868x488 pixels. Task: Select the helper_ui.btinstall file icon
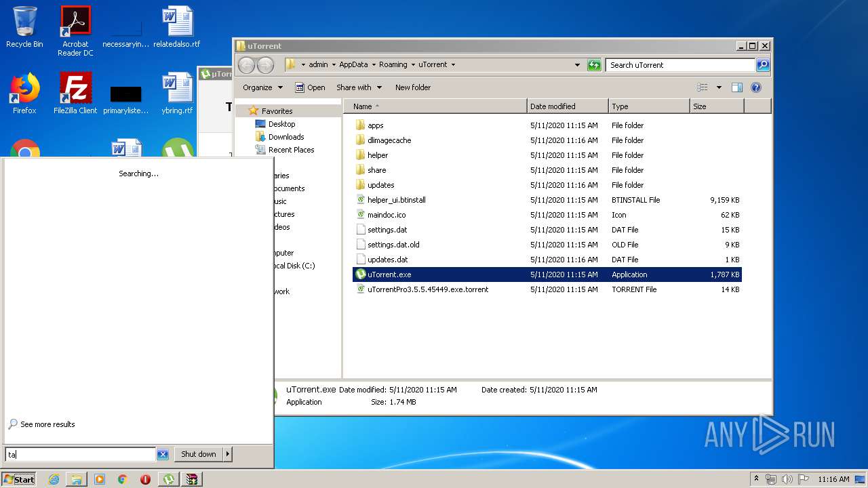click(x=361, y=200)
